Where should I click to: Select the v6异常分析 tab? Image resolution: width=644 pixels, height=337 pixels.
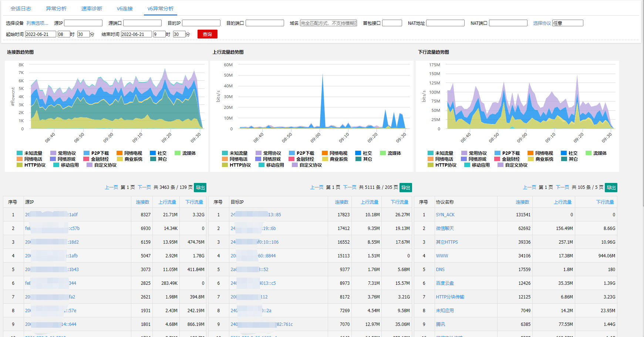pyautogui.click(x=161, y=9)
